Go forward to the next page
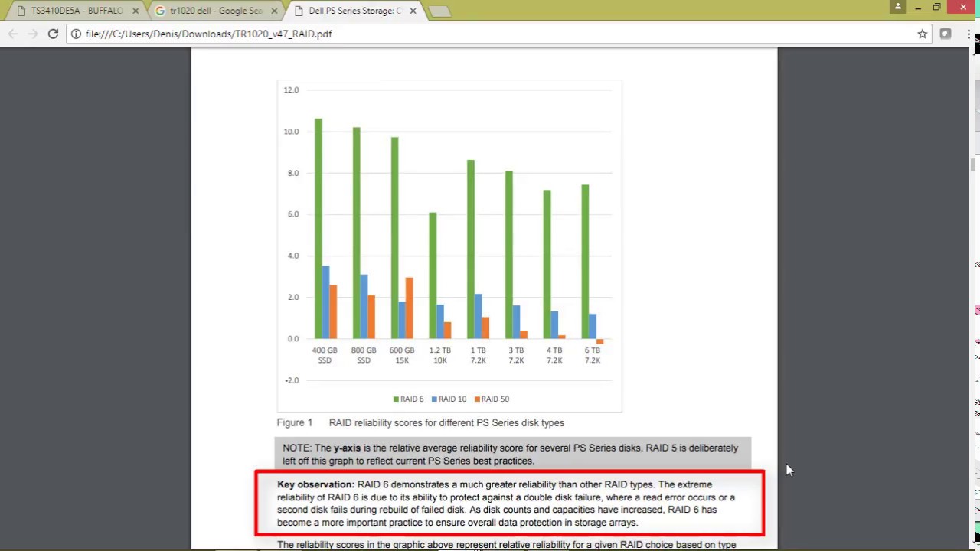The height and width of the screenshot is (551, 980). 33,34
